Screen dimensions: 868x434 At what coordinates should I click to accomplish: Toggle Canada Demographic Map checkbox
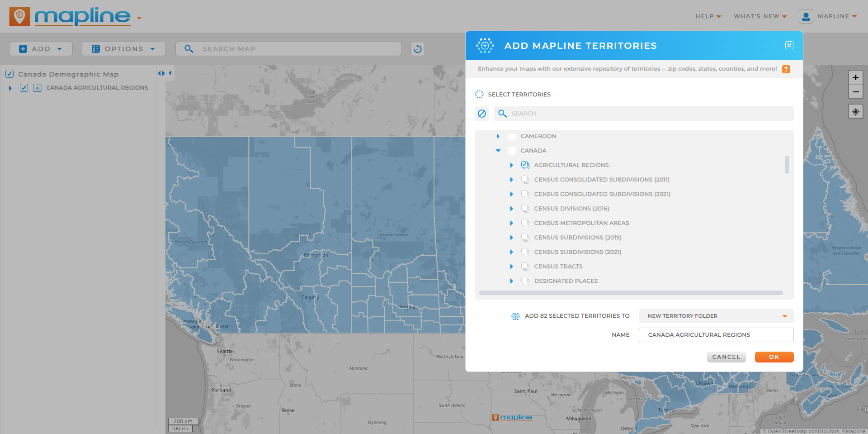pos(9,74)
